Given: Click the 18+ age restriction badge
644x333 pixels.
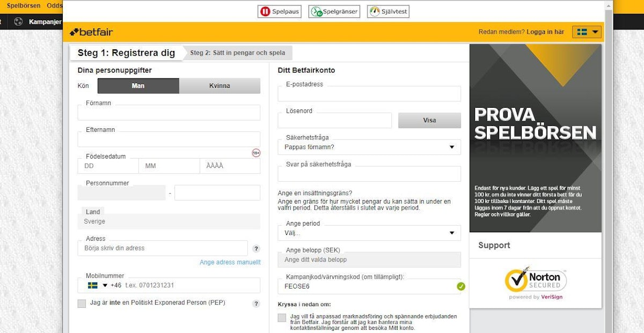Looking at the screenshot, I should (256, 153).
